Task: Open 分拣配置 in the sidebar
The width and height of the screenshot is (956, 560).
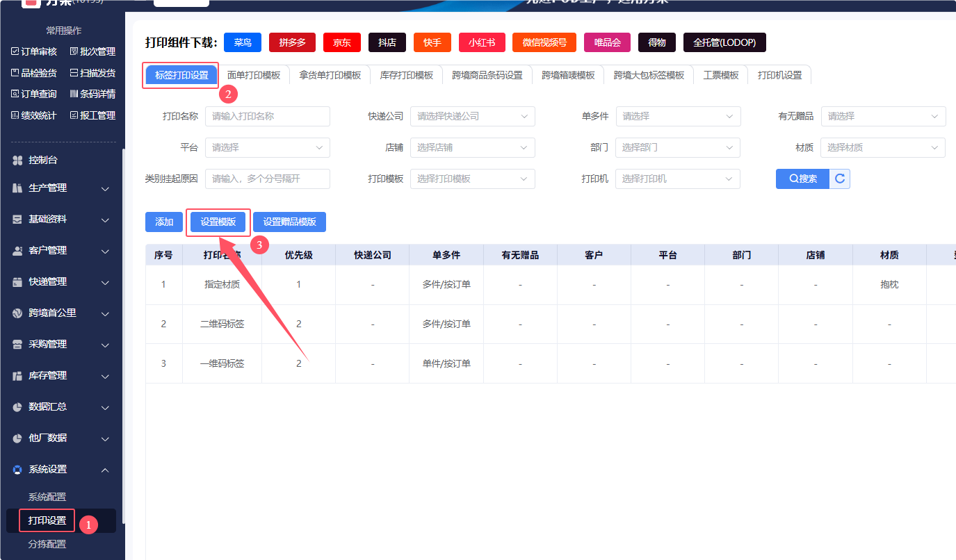Action: (47, 544)
